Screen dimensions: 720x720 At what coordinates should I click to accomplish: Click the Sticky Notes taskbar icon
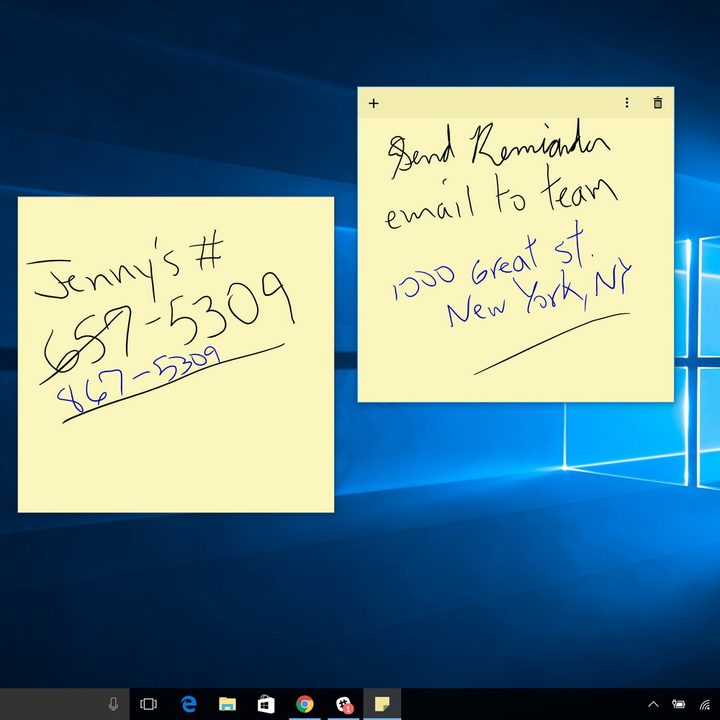[x=382, y=704]
